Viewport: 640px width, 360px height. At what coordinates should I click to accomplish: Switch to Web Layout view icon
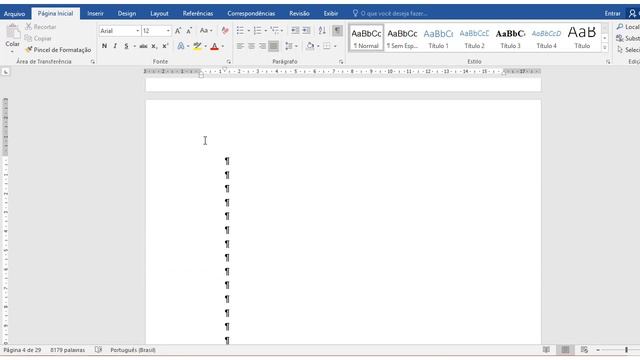click(x=584, y=350)
